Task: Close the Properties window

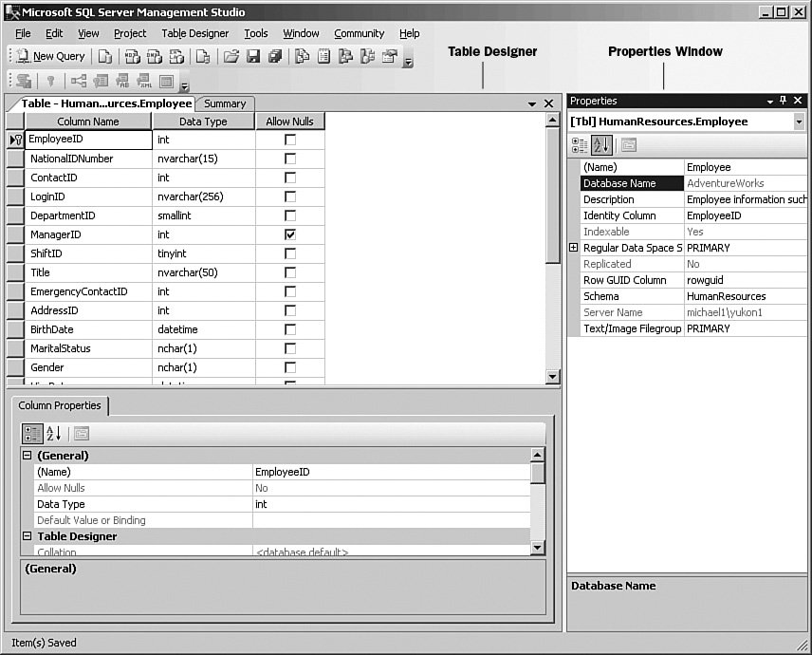Action: point(798,101)
